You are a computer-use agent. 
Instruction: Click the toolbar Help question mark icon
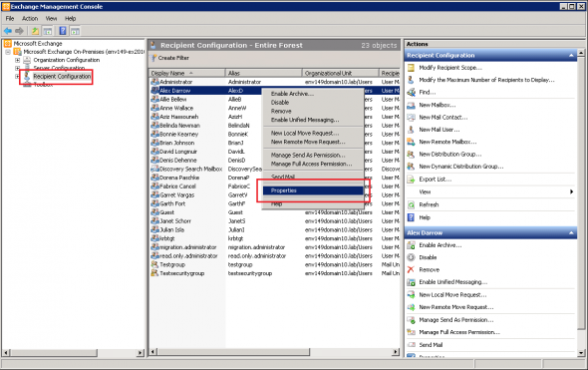tap(63, 31)
